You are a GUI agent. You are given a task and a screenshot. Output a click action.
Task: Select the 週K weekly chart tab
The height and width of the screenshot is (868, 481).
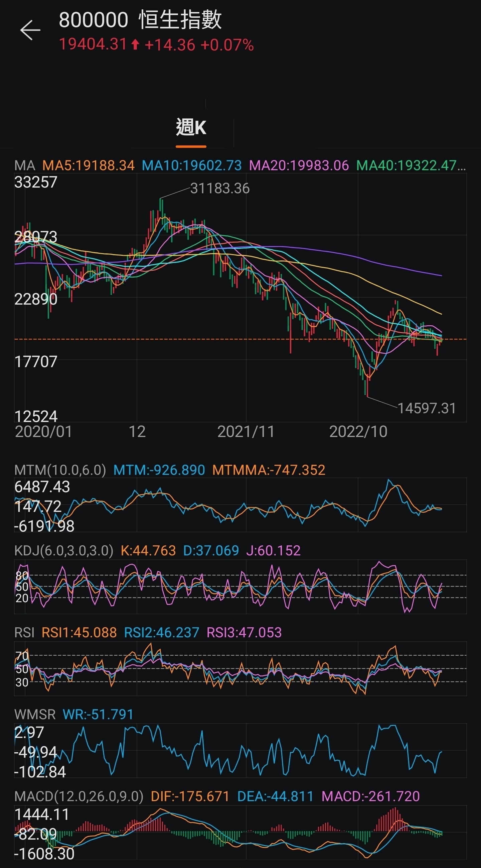(x=191, y=128)
